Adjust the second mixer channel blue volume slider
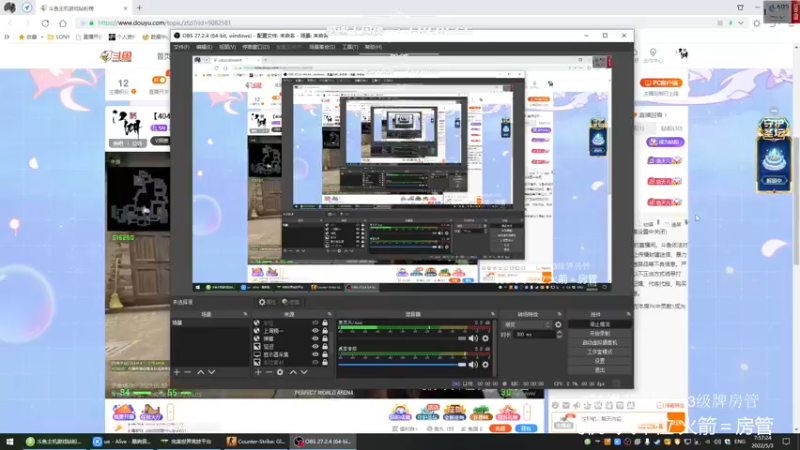Image resolution: width=800 pixels, height=450 pixels. point(402,364)
